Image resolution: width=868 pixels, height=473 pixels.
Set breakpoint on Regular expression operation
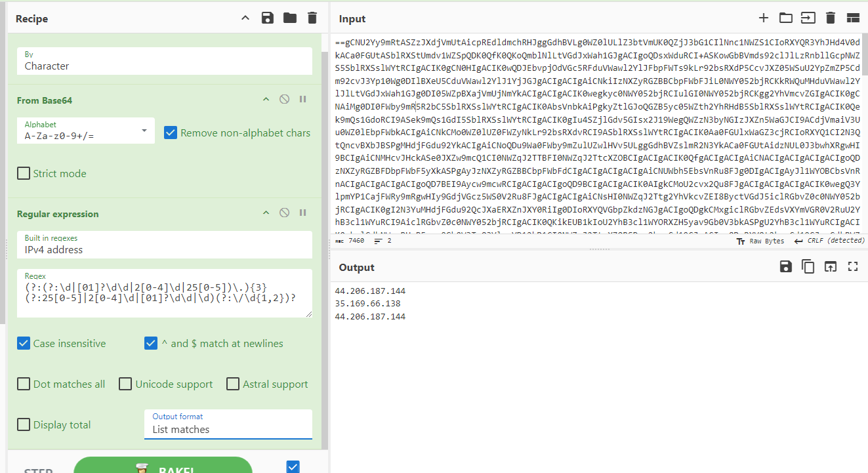tap(303, 213)
